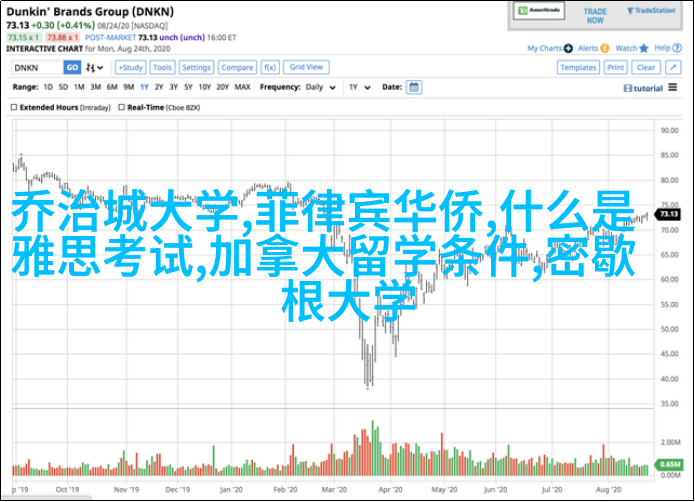
Task: Open the Templates menu
Action: (x=578, y=68)
